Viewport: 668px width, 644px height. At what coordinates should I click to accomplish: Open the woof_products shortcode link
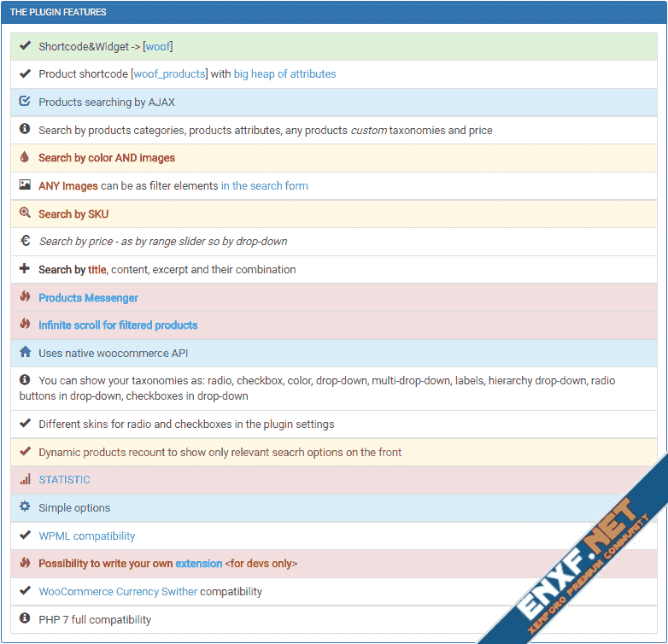pyautogui.click(x=169, y=74)
